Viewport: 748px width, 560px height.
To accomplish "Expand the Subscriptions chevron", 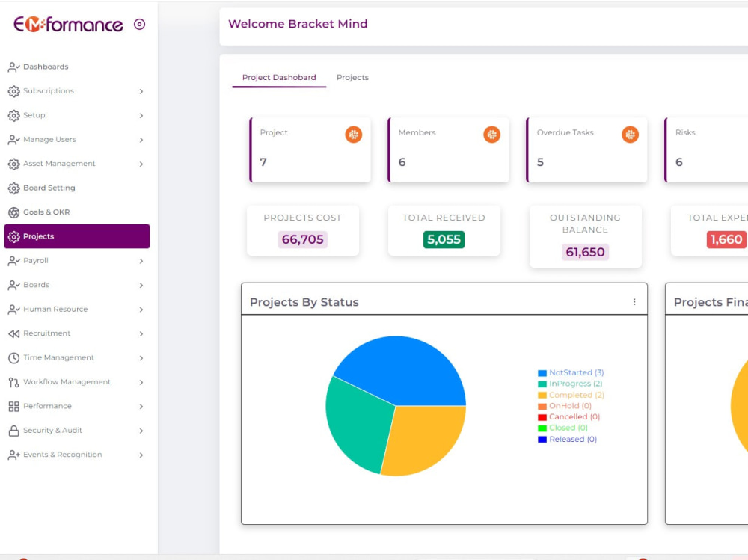I will [141, 91].
